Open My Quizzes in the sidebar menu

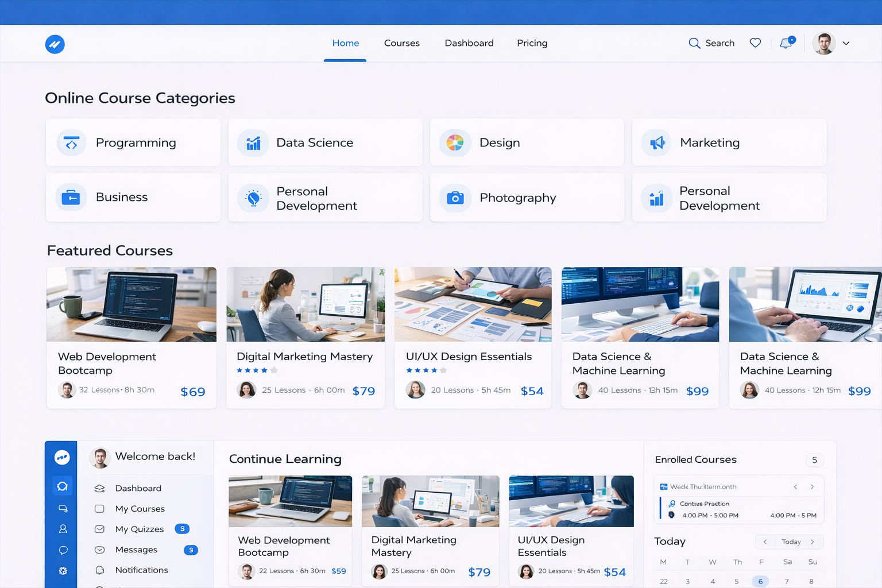coord(140,529)
